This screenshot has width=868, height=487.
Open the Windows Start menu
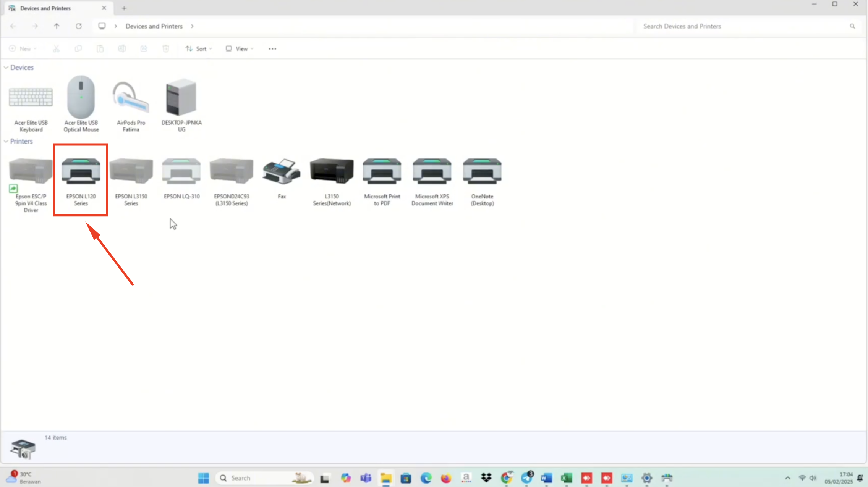click(203, 478)
